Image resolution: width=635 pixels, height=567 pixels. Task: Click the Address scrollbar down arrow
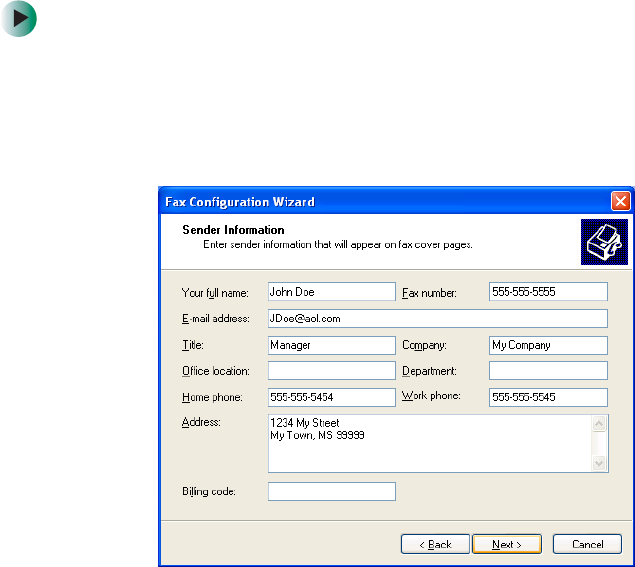pyautogui.click(x=599, y=463)
